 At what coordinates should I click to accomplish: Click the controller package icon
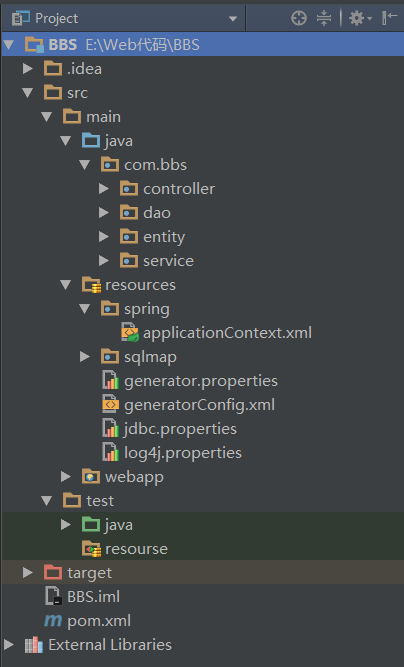pos(129,188)
